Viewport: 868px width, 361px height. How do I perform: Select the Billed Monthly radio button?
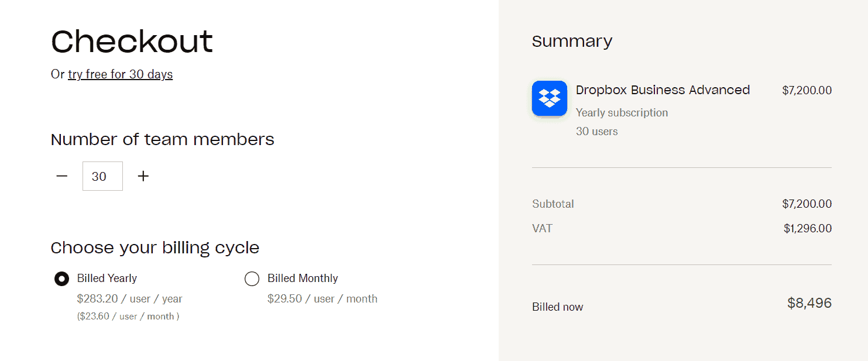(252, 279)
